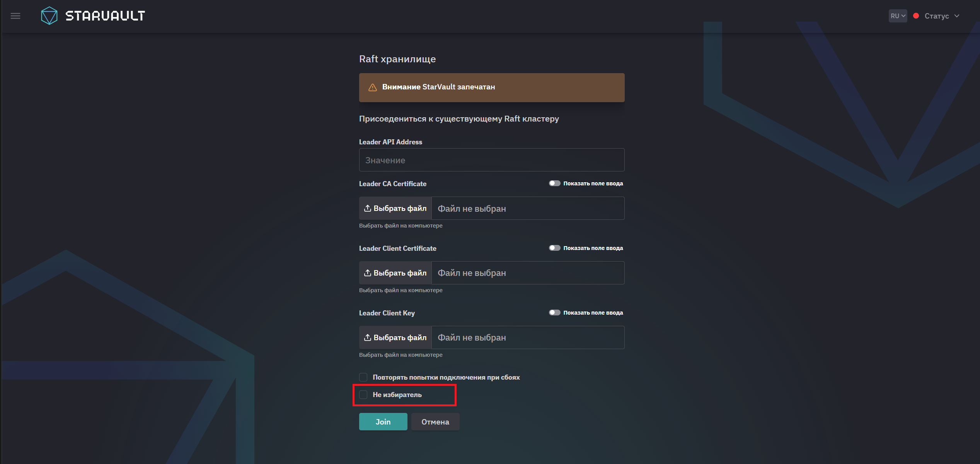980x464 pixels.
Task: Click the warning triangle icon in alert
Action: coord(372,87)
